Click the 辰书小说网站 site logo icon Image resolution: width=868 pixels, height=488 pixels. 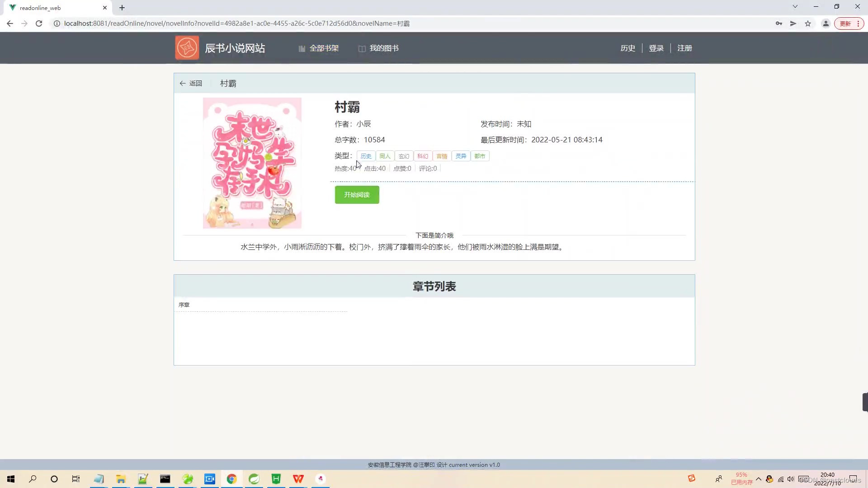click(x=186, y=47)
